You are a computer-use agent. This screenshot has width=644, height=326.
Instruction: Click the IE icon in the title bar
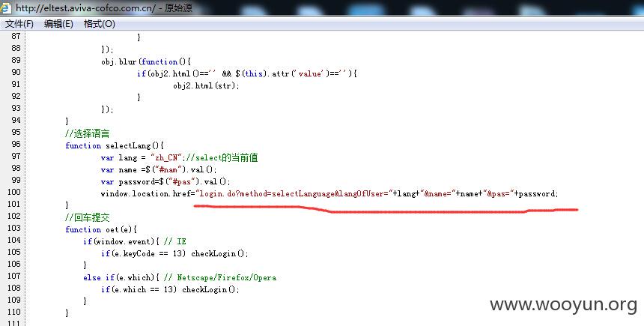pyautogui.click(x=6, y=7)
